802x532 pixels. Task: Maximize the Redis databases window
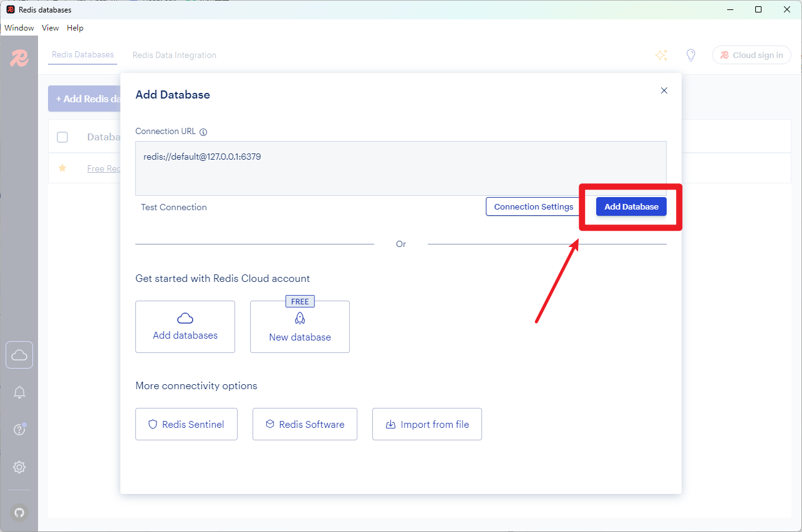point(758,9)
